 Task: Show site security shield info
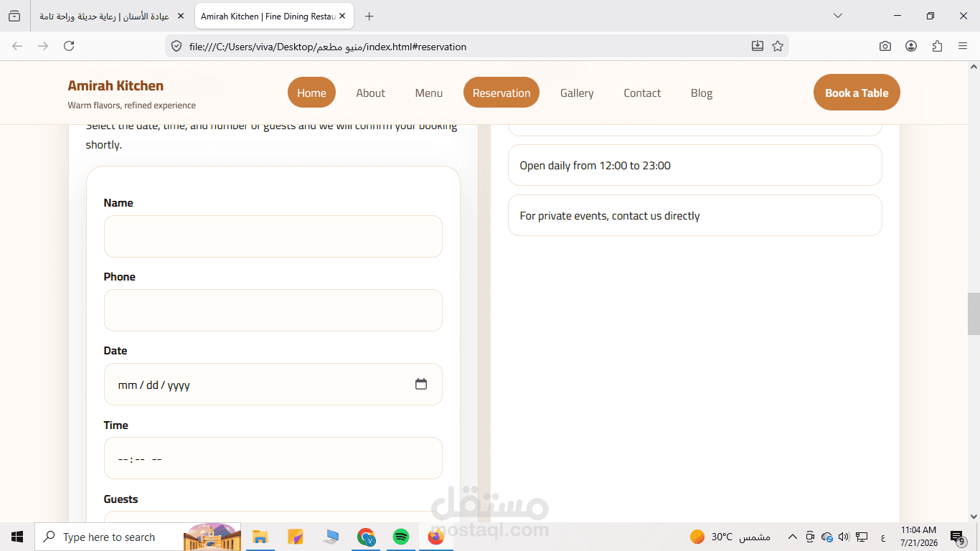pos(176,47)
